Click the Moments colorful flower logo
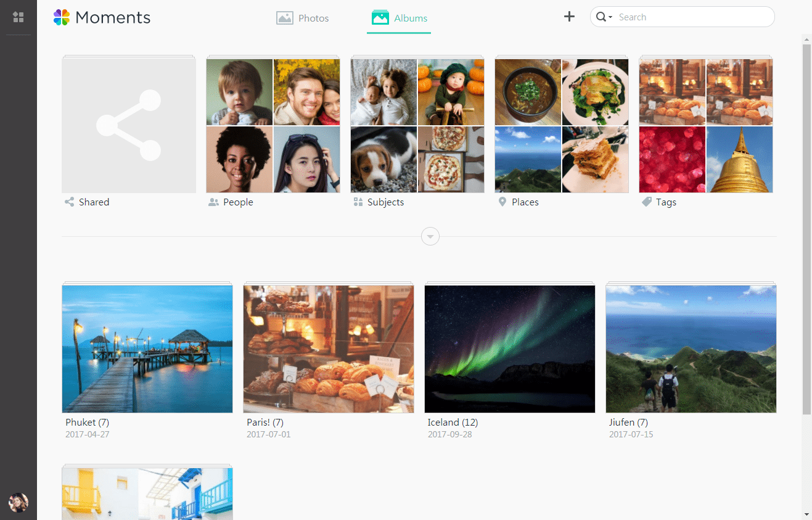Image resolution: width=812 pixels, height=520 pixels. click(62, 17)
